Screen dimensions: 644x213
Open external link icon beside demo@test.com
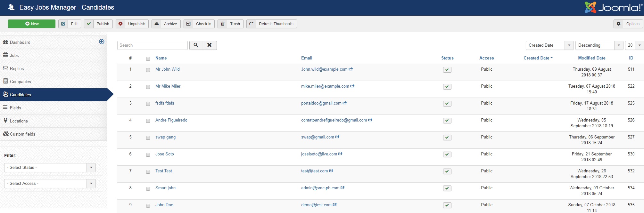(335, 205)
